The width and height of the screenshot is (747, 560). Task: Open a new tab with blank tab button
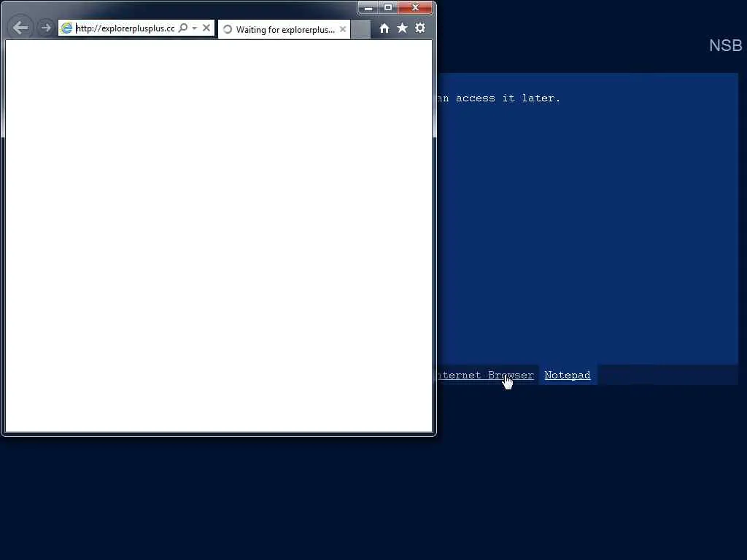click(x=360, y=29)
